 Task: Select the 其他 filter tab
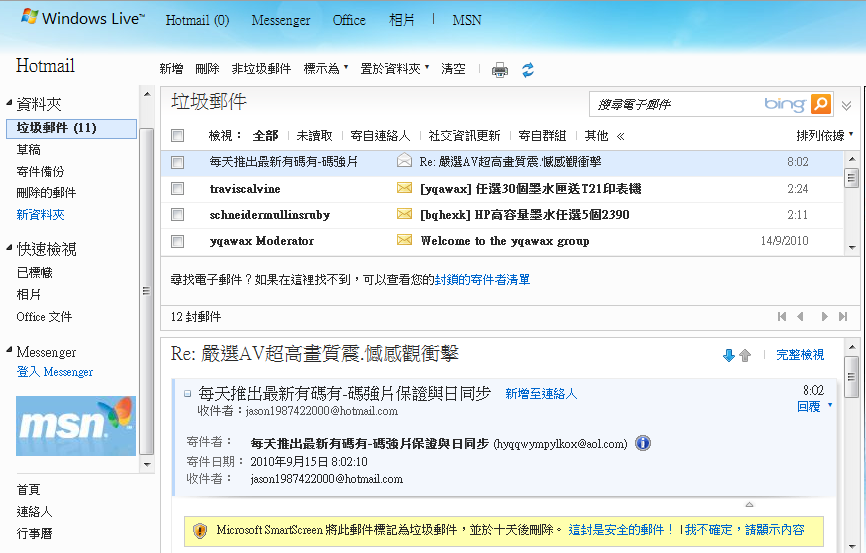click(596, 136)
